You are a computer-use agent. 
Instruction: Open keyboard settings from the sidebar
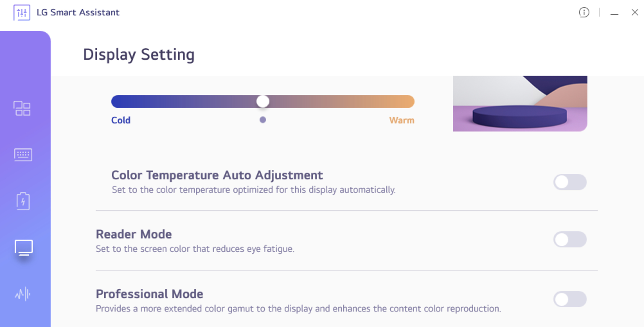(x=23, y=155)
